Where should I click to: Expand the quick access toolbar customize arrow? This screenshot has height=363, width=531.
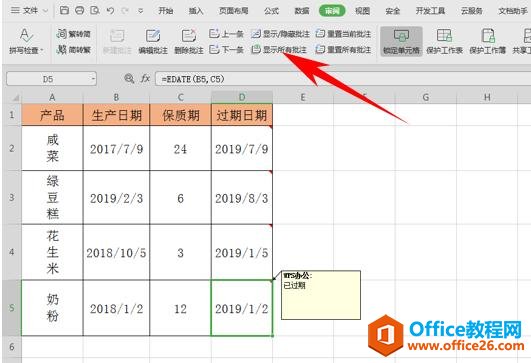click(x=141, y=11)
